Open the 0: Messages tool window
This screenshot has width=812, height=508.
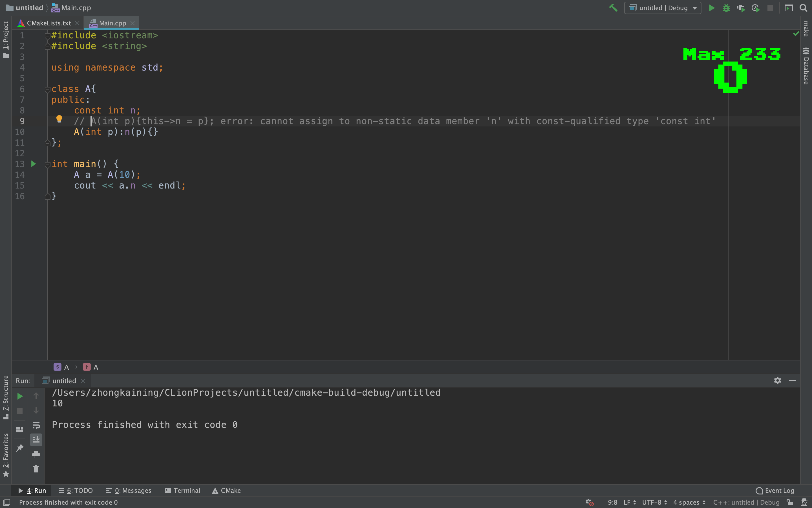(129, 491)
